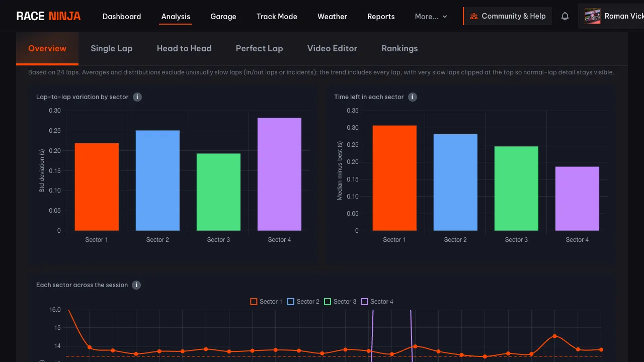Select the Overview tab
This screenshot has width=644, height=362.
point(47,48)
